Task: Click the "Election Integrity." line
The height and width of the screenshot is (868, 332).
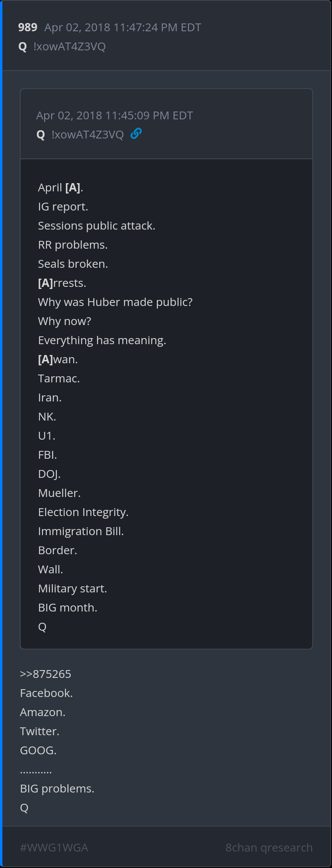Action: click(x=83, y=512)
